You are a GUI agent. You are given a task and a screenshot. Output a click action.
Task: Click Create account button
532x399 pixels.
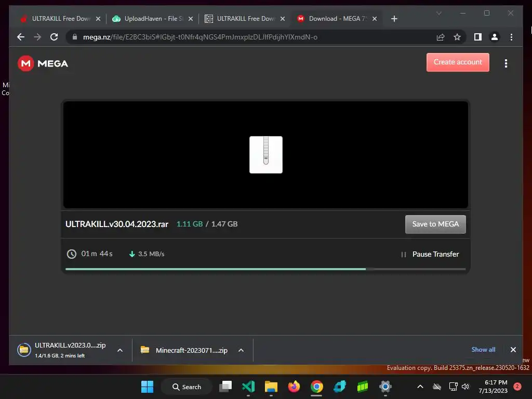tap(458, 62)
